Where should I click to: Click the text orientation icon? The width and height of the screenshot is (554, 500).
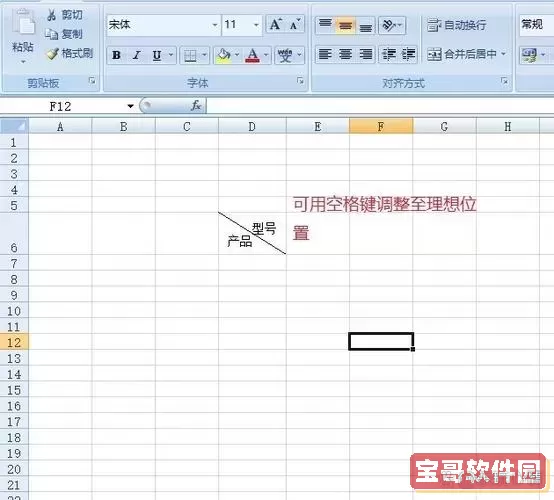(x=389, y=25)
